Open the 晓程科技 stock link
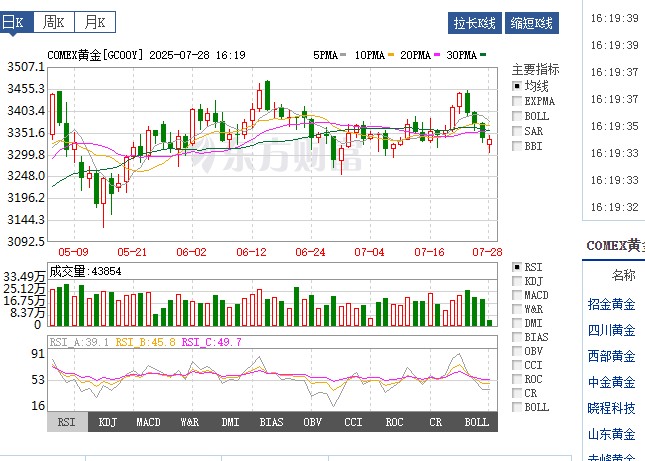This screenshot has height=461, width=645. pos(611,408)
